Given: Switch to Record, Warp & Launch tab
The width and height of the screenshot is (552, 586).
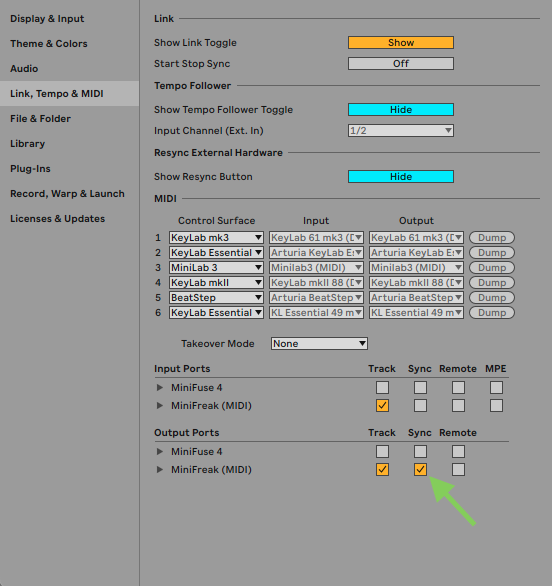Looking at the screenshot, I should pos(67,194).
